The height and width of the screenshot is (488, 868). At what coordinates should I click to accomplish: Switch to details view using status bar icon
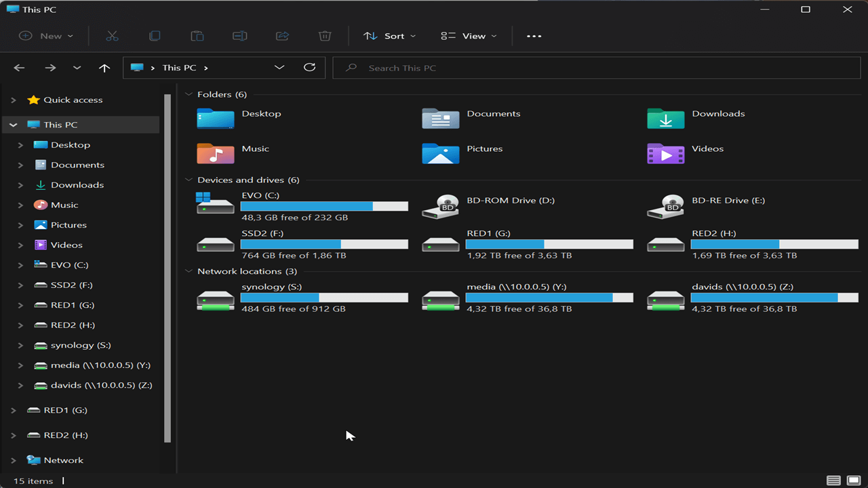coord(833,481)
